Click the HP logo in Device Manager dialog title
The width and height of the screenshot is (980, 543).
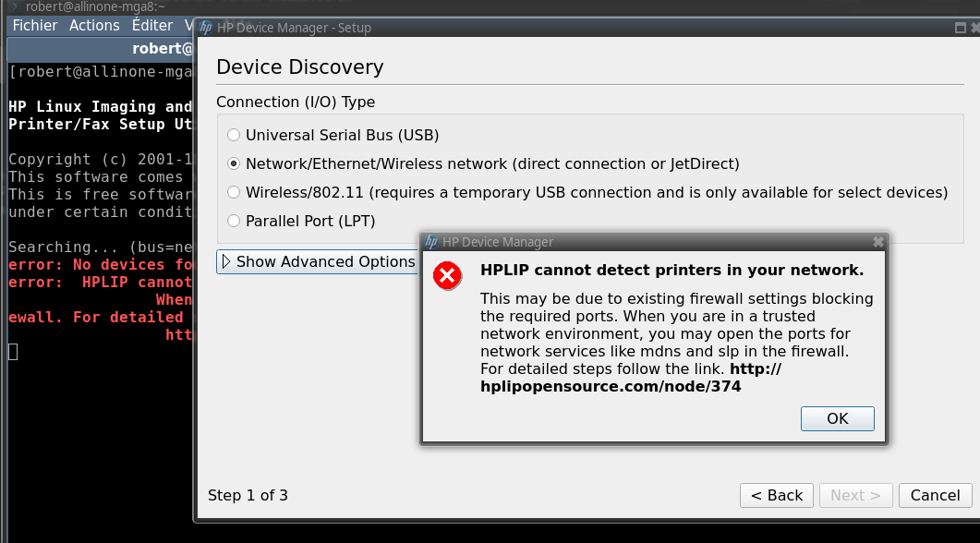click(431, 242)
